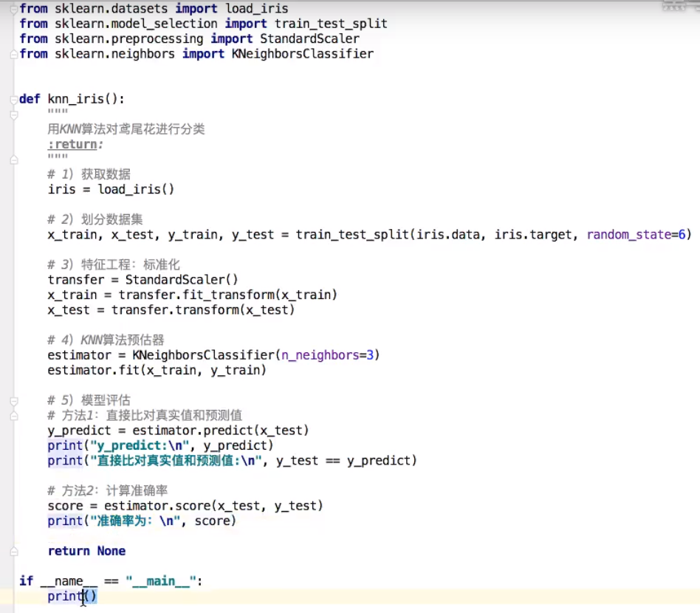
Task: Click the ':return:' docstring tag
Action: [x=75, y=144]
